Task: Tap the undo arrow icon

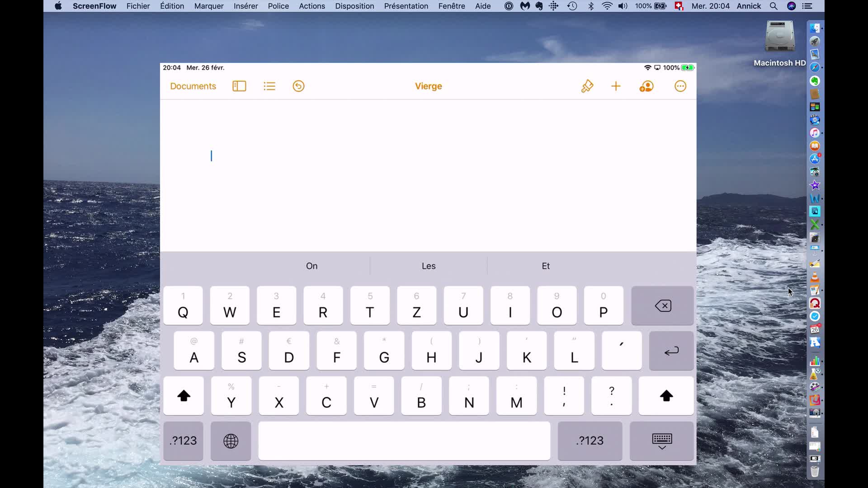Action: point(298,86)
